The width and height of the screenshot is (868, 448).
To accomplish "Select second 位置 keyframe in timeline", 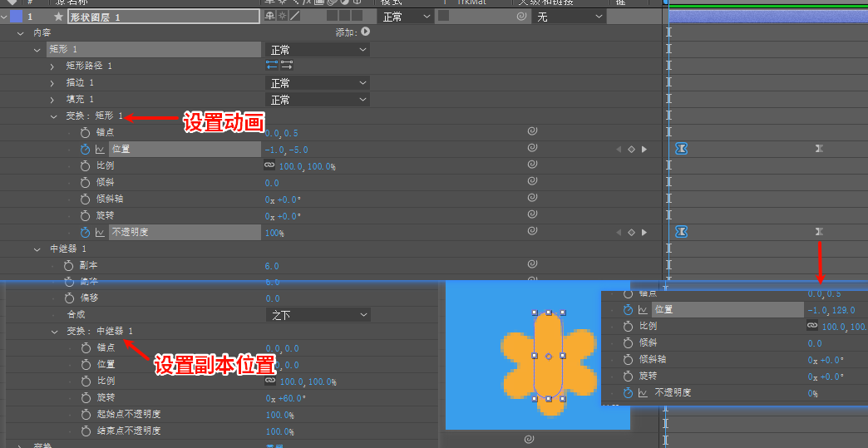I will pos(819,148).
